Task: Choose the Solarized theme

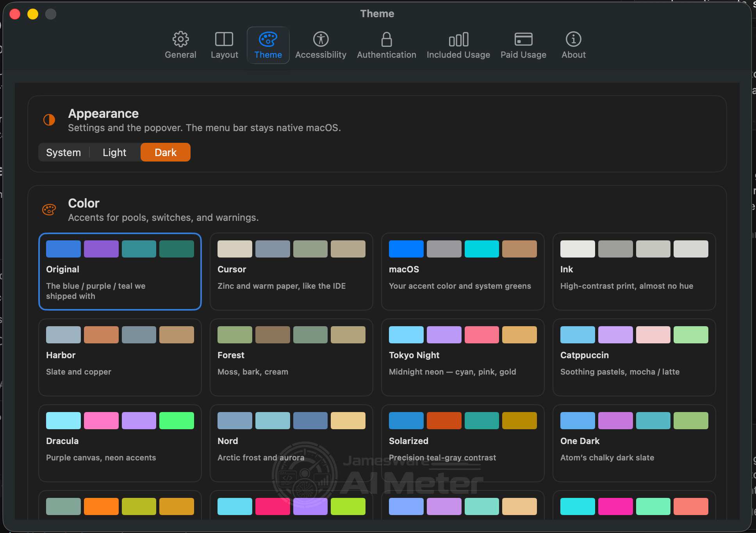Action: pos(463,443)
